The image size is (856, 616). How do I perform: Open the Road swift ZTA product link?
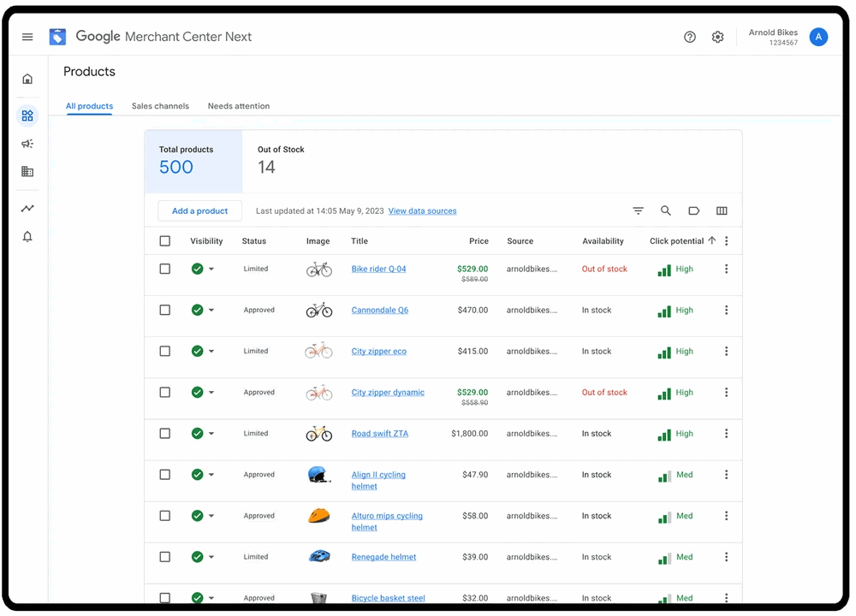pos(379,433)
